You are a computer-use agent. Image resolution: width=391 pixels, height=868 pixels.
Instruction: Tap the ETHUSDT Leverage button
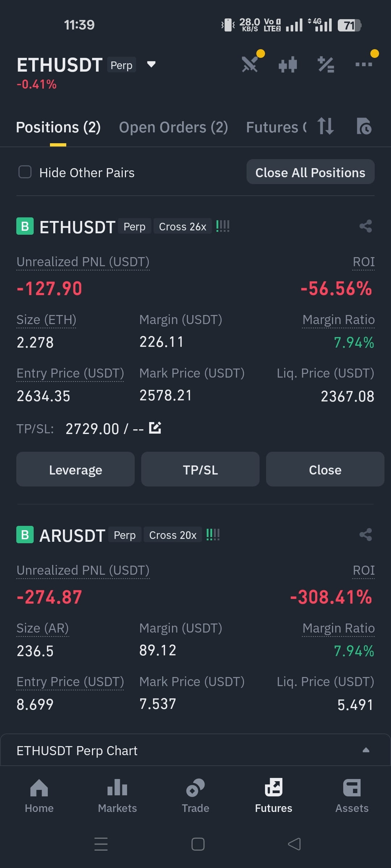[x=75, y=469]
